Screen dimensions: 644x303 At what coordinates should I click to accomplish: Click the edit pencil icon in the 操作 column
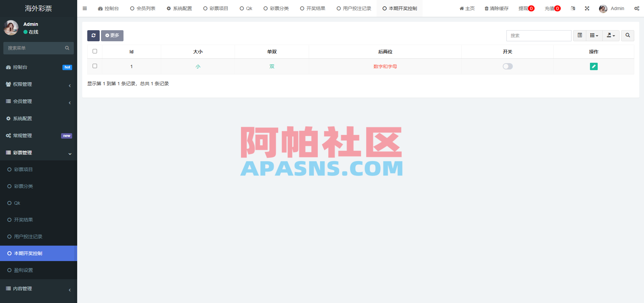tap(594, 66)
